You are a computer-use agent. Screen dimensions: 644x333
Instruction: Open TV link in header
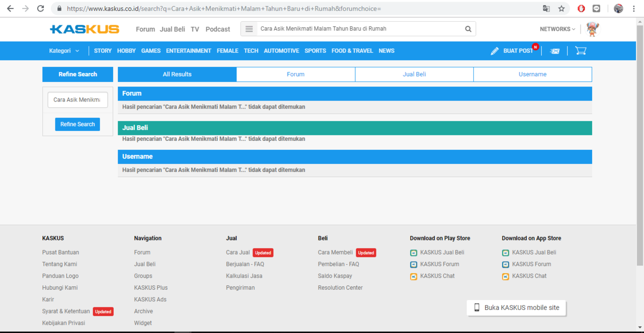(195, 29)
